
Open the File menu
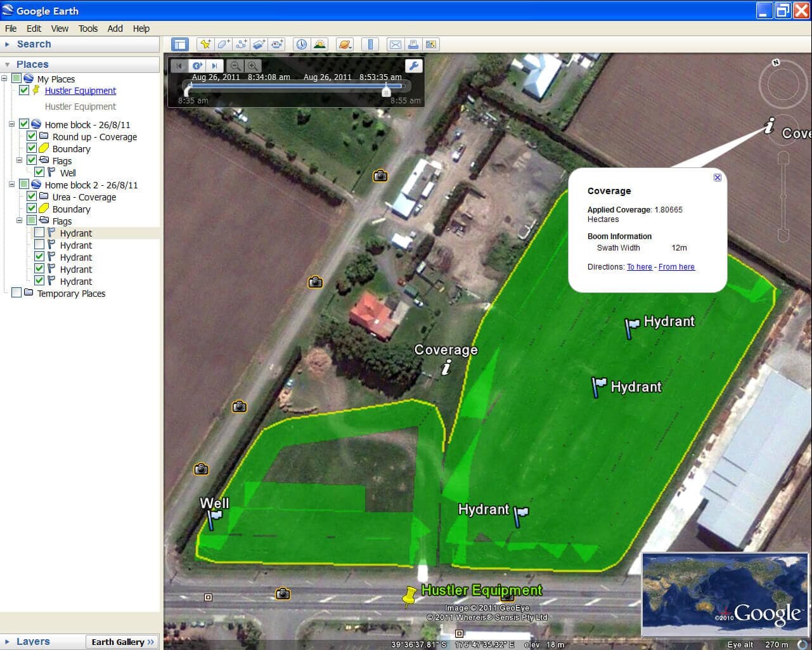11,29
